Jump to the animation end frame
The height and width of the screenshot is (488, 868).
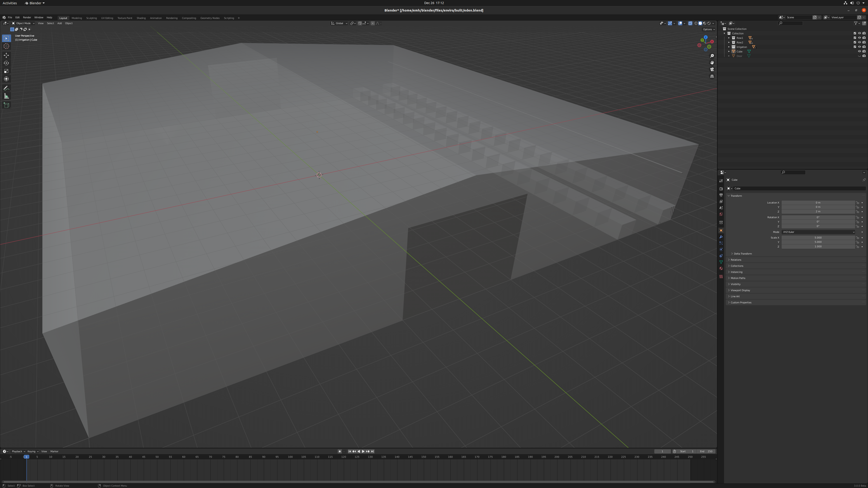[x=372, y=452]
